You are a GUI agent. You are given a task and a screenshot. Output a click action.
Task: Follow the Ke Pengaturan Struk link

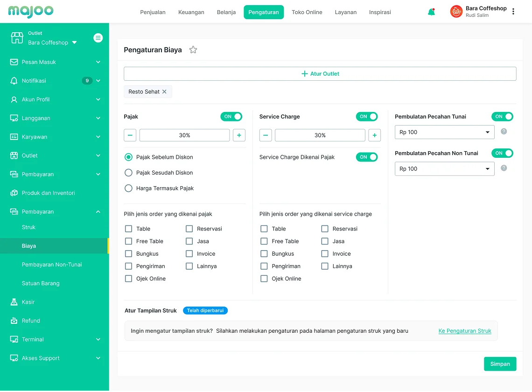pos(465,331)
